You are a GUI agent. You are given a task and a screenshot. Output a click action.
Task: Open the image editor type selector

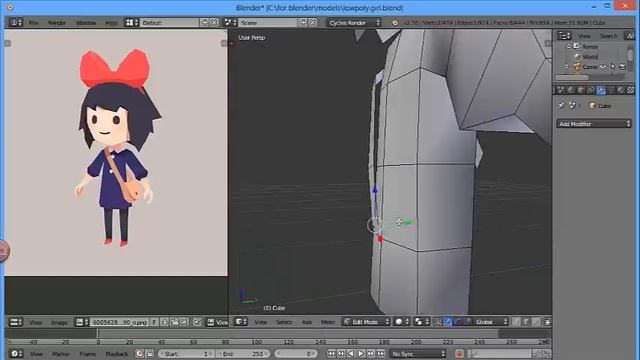coord(16,322)
